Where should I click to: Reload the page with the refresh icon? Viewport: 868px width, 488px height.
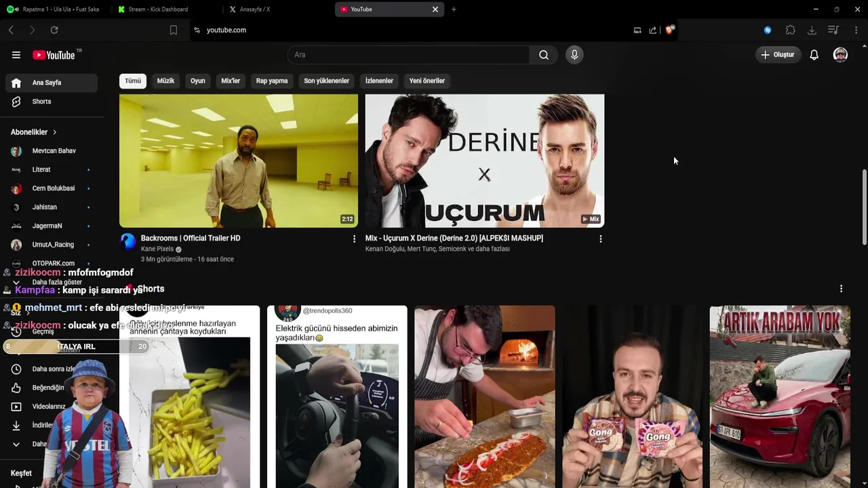54,30
